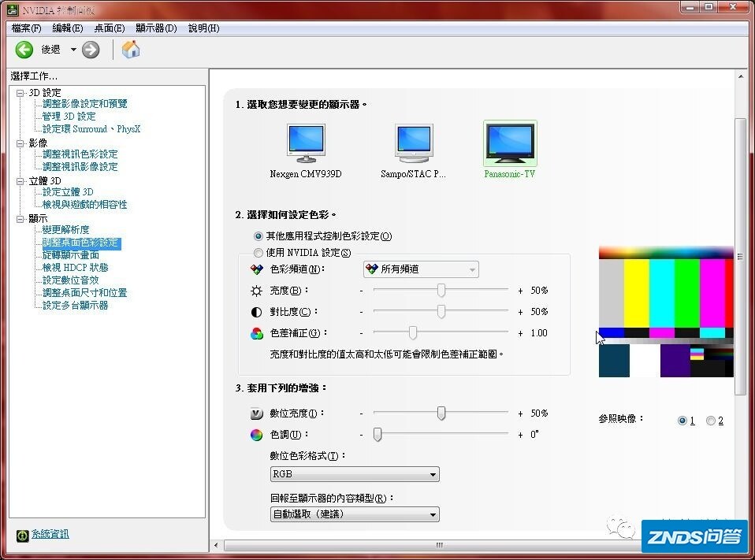Open 設定數位音效 task
Image resolution: width=755 pixels, height=560 pixels.
coord(71,280)
